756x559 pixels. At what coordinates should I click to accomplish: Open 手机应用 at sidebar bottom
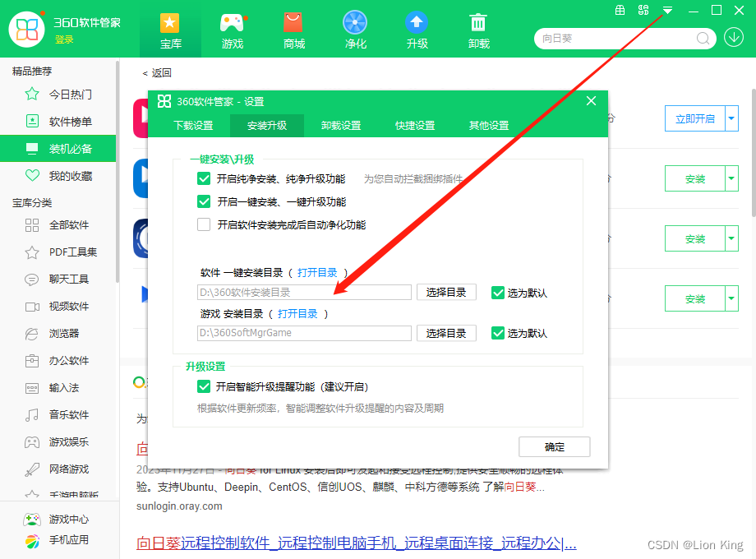click(x=57, y=540)
